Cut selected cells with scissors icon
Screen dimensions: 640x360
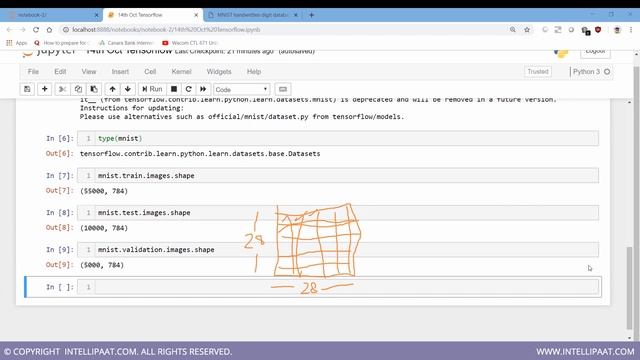click(x=62, y=89)
